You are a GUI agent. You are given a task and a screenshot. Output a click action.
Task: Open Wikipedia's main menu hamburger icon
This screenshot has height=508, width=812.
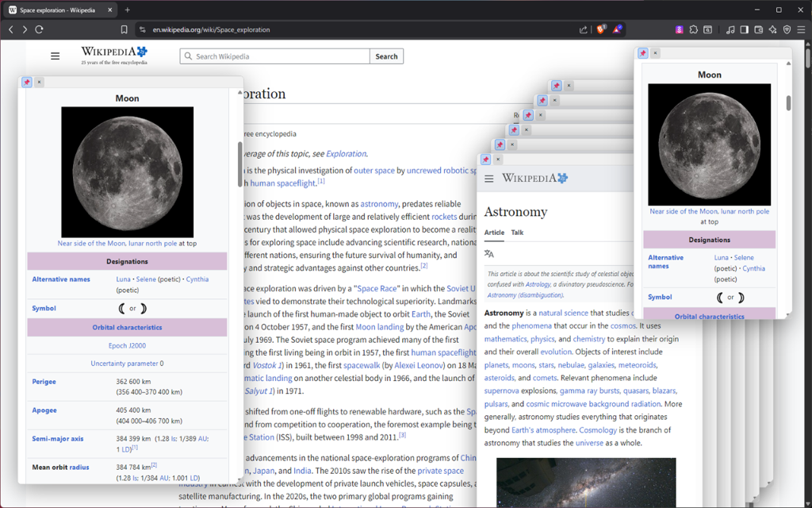(54, 56)
